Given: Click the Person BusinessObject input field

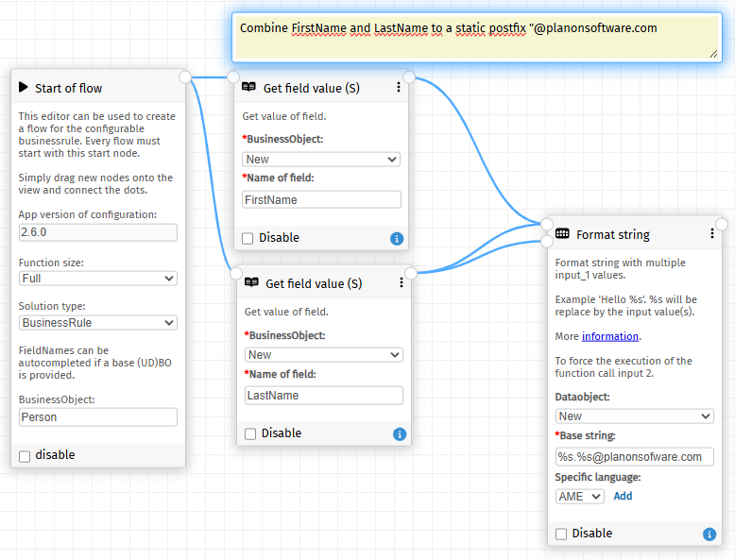Looking at the screenshot, I should click(98, 417).
